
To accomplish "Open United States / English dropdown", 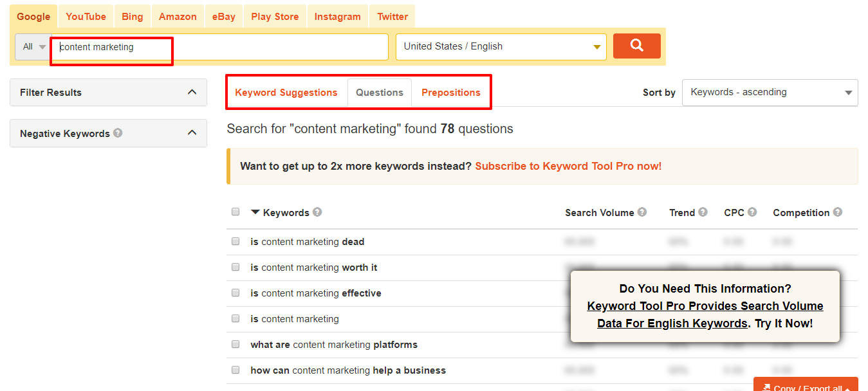I will click(x=501, y=46).
